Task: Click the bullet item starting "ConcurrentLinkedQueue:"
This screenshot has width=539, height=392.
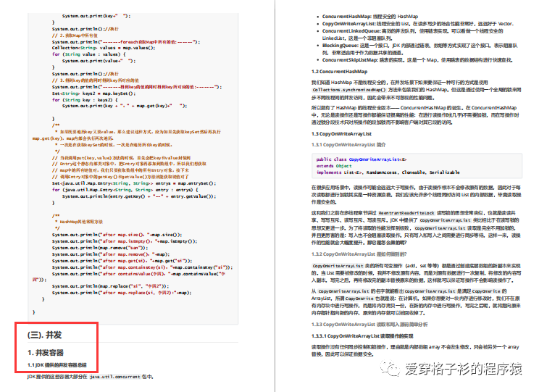Action: point(412,34)
